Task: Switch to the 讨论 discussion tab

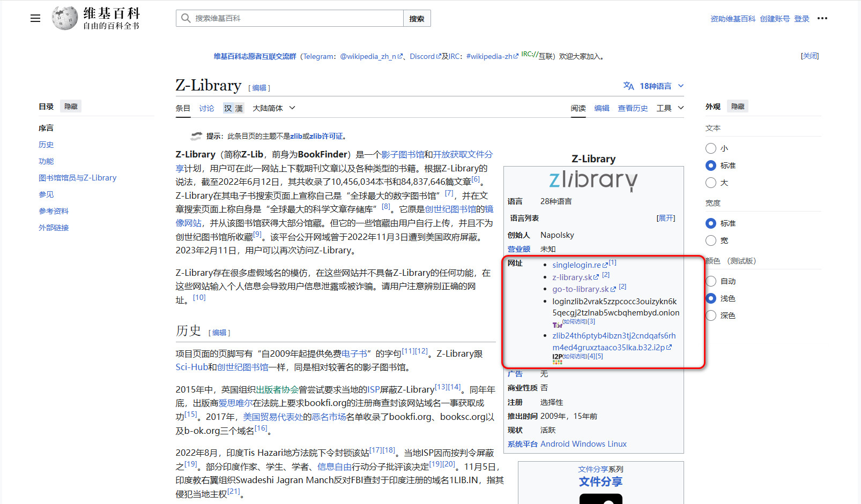Action: (206, 108)
